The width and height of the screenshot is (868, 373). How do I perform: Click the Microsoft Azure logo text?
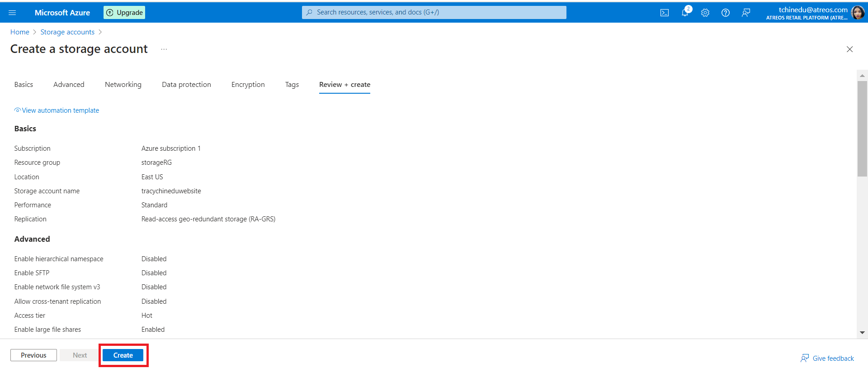(x=62, y=13)
